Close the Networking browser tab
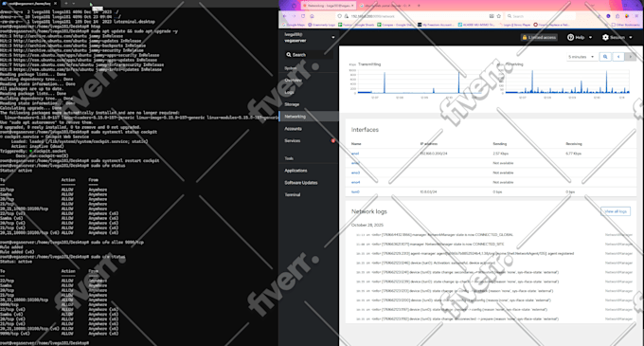Image resolution: width=644 pixels, height=346 pixels. [352, 6]
